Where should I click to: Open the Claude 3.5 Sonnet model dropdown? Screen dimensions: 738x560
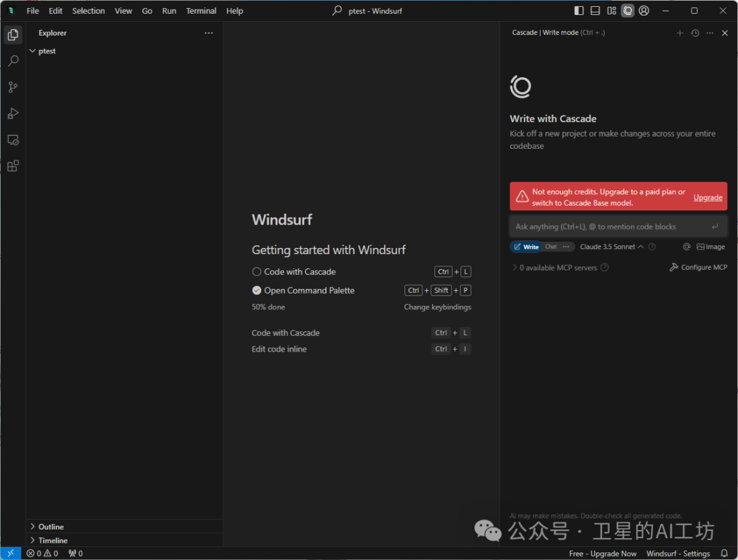coord(612,247)
